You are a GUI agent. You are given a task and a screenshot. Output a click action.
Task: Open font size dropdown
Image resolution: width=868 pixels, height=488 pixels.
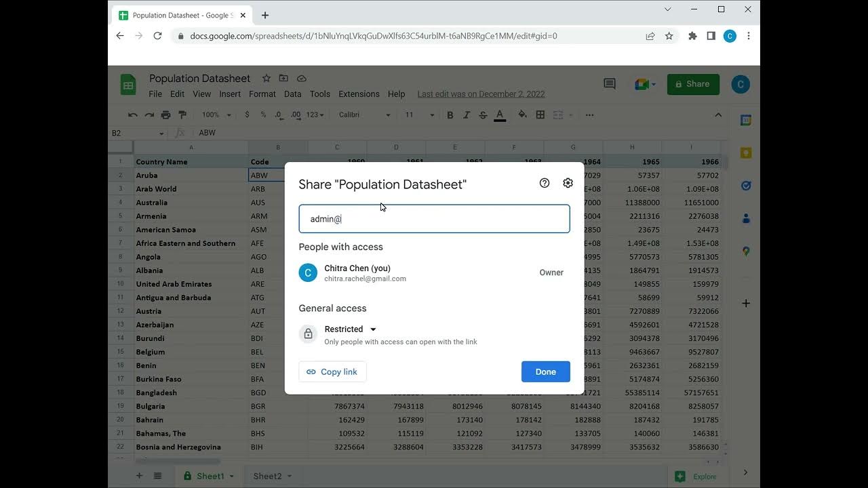click(x=420, y=115)
